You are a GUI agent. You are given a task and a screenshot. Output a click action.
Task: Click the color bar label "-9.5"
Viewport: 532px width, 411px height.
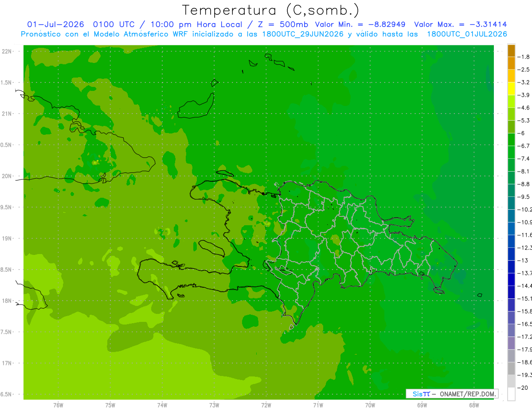pos(524,197)
